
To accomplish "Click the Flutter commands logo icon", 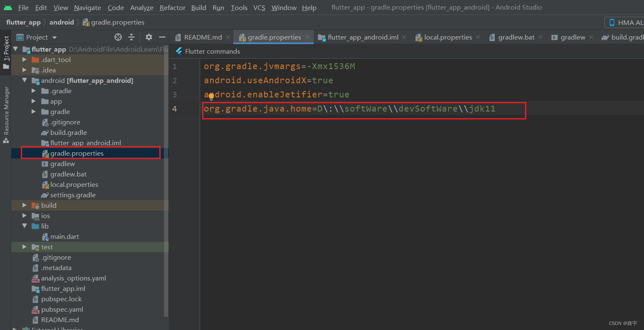I will tap(179, 51).
